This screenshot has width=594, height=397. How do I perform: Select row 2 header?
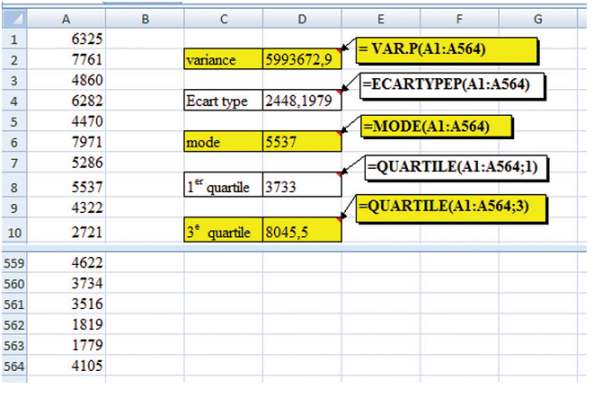[x=14, y=59]
